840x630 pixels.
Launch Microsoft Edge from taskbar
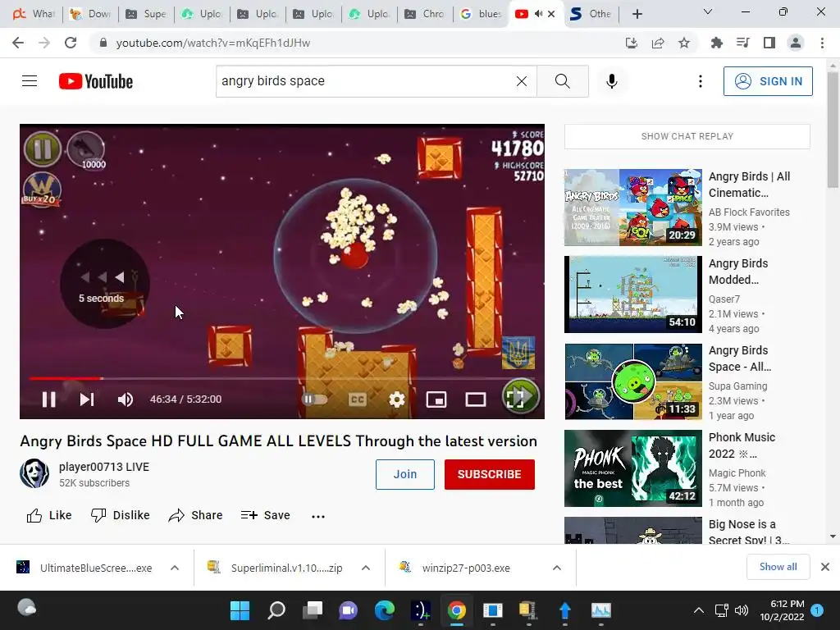pyautogui.click(x=385, y=610)
